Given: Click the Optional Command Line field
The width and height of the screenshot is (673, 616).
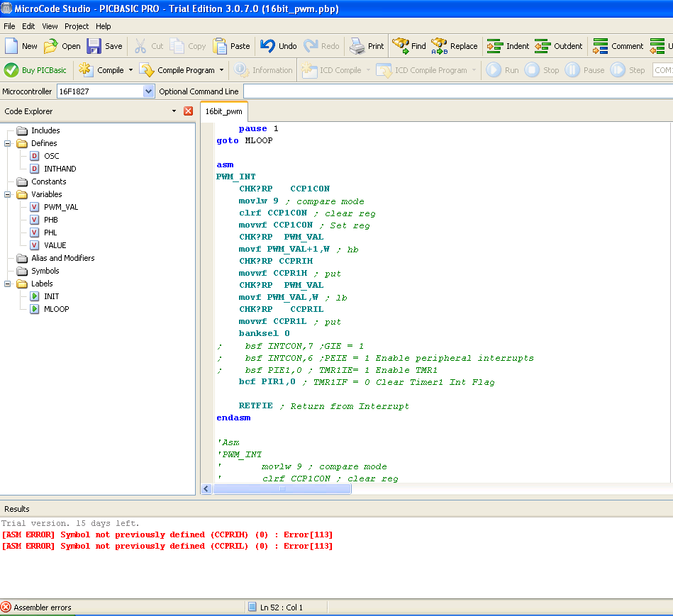Looking at the screenshot, I should click(x=454, y=91).
